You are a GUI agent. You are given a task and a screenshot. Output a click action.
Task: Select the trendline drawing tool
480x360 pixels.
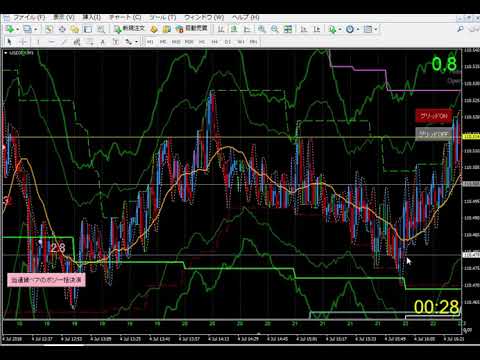(x=64, y=42)
